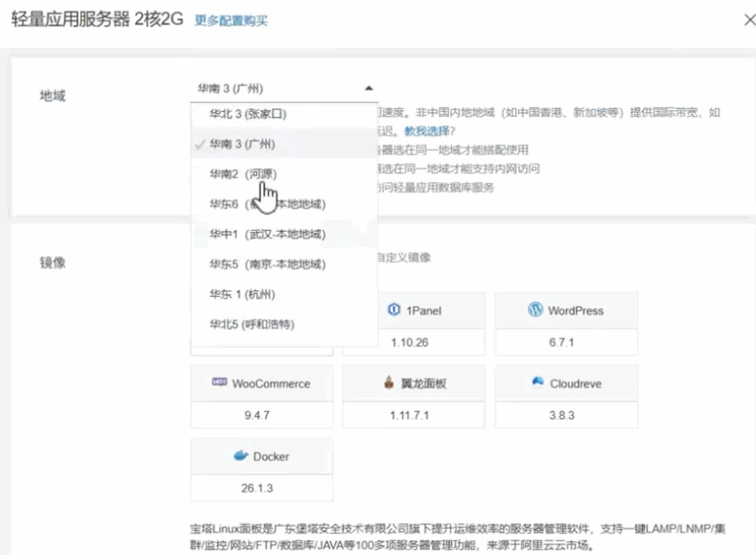Select 华东 1 (杭州) region option
This screenshot has height=555, width=756.
pyautogui.click(x=242, y=294)
